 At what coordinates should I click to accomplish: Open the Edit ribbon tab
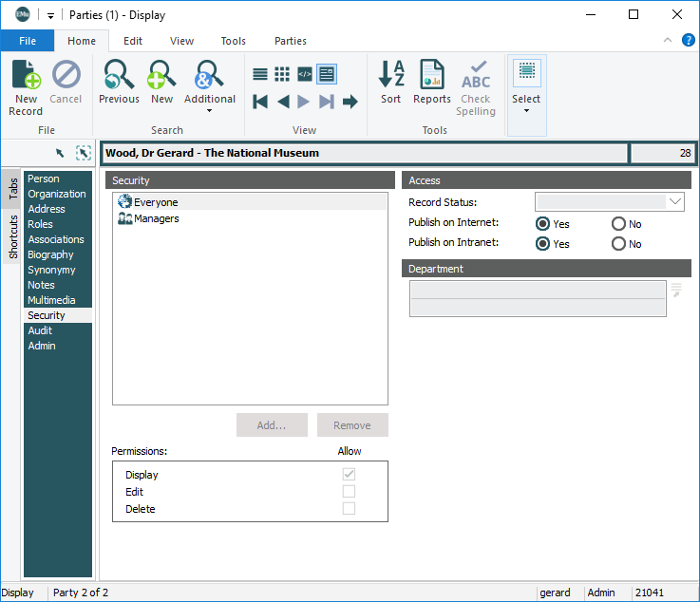point(133,41)
